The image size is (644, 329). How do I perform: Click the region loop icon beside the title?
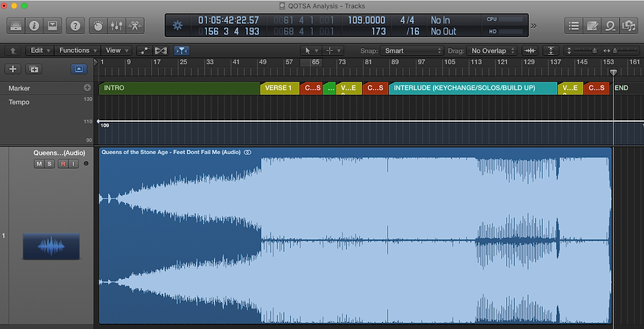pos(247,152)
